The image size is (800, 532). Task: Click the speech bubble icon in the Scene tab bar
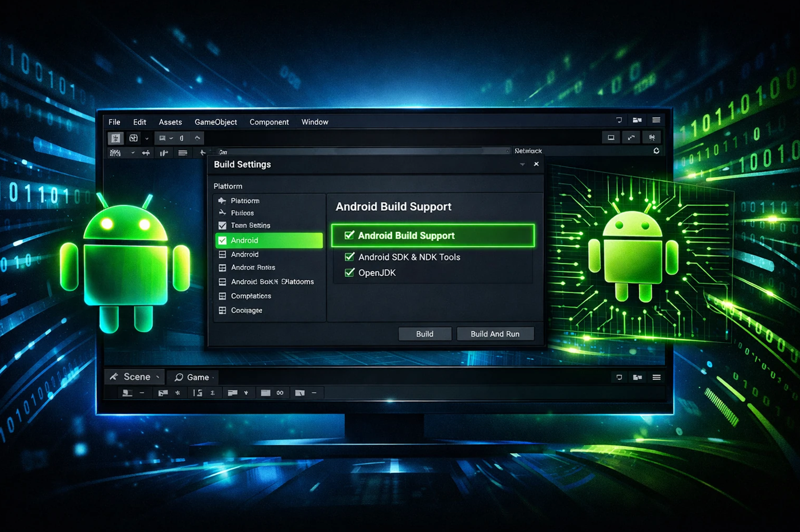tap(619, 377)
